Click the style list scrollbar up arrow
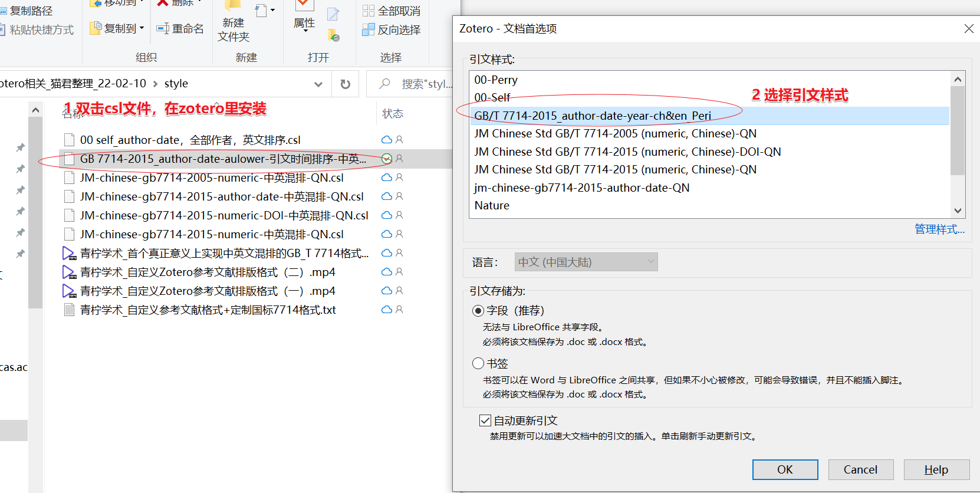Image resolution: width=980 pixels, height=493 pixels. pyautogui.click(x=958, y=79)
